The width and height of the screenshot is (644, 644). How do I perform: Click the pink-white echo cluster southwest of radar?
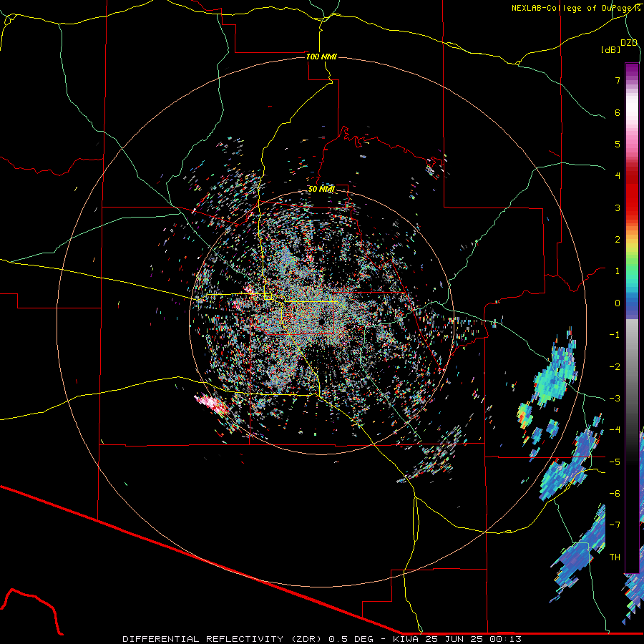pos(211,403)
